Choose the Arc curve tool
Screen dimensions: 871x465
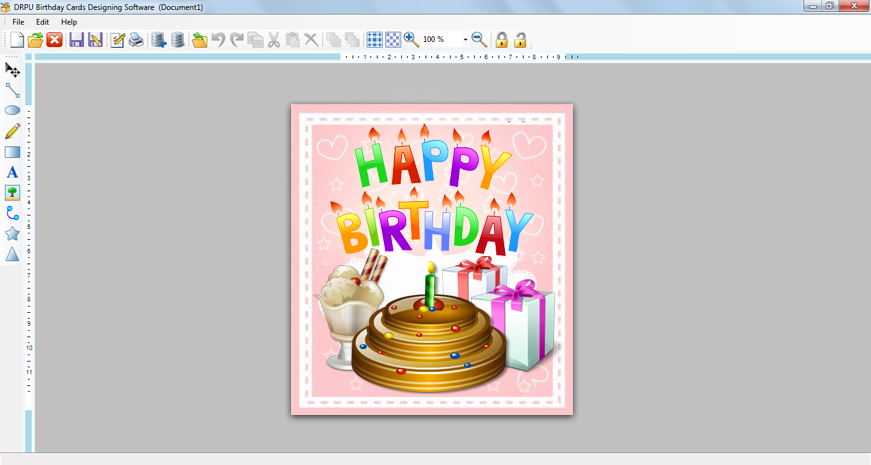(12, 213)
